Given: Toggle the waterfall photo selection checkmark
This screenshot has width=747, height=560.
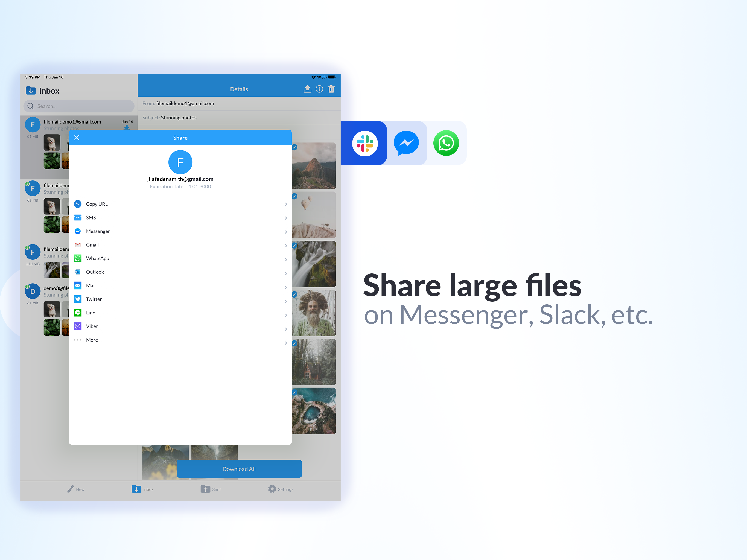Looking at the screenshot, I should pos(294,246).
